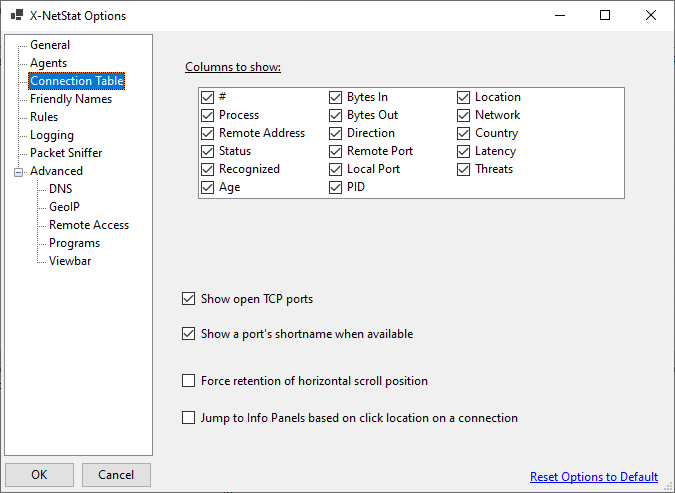Open DNS advanced settings
The image size is (675, 493).
pyautogui.click(x=60, y=189)
